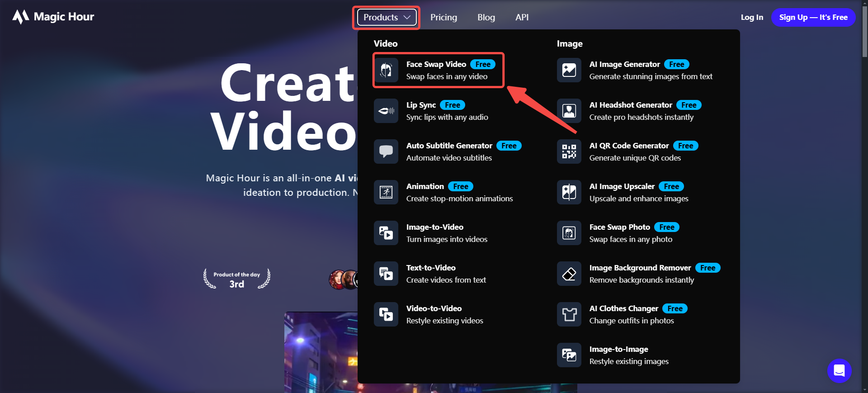This screenshot has width=868, height=393.
Task: Click the Image-to-Video icon
Action: [x=386, y=233]
